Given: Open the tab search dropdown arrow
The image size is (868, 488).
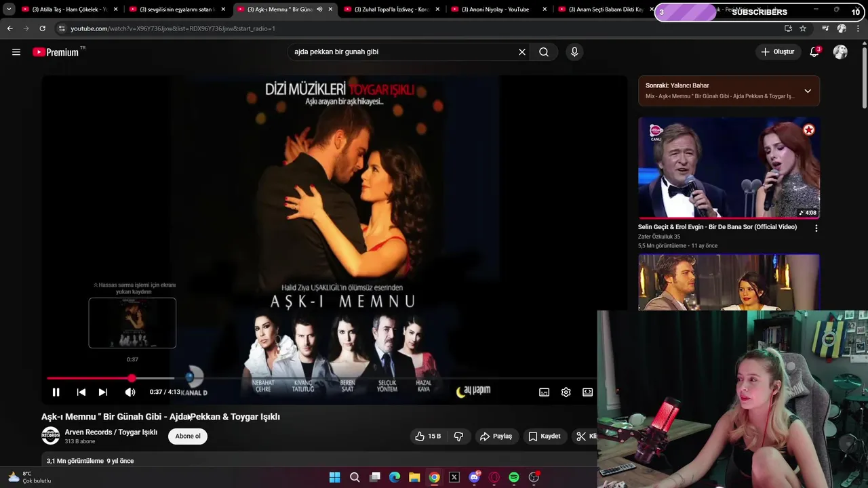Looking at the screenshot, I should click(x=9, y=9).
